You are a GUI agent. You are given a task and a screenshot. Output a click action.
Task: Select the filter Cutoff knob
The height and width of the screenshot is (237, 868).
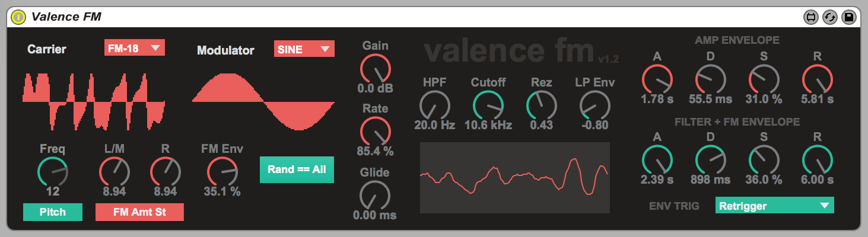pos(488,105)
